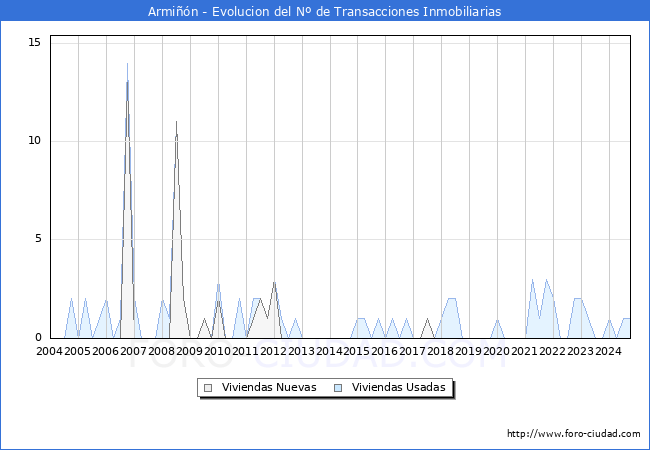Click the tallest peak near 2007
This screenshot has height=450, width=650.
coord(127,65)
